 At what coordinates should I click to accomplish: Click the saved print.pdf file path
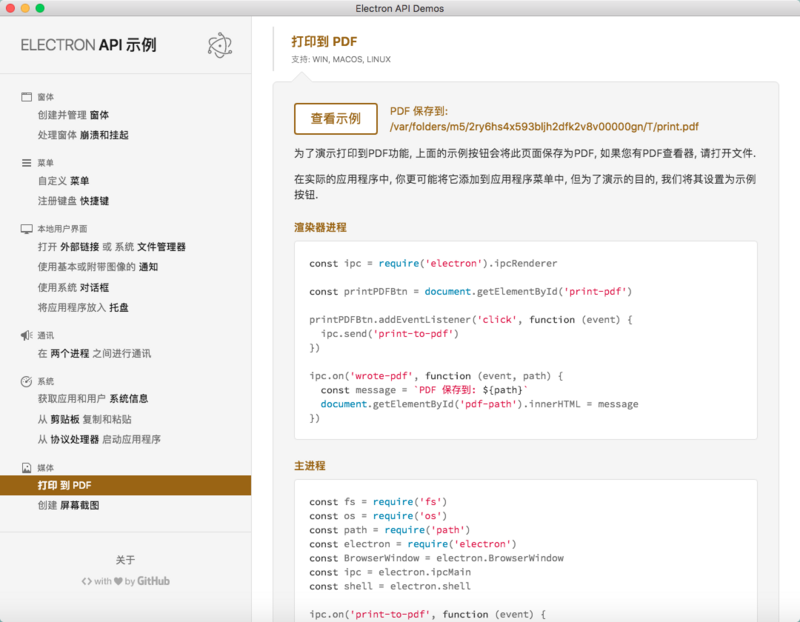(544, 127)
